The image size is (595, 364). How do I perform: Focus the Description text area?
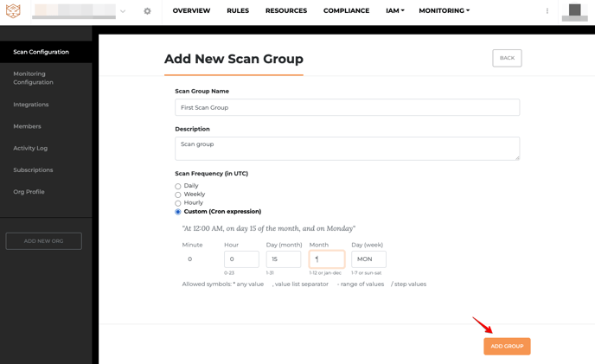pyautogui.click(x=347, y=149)
